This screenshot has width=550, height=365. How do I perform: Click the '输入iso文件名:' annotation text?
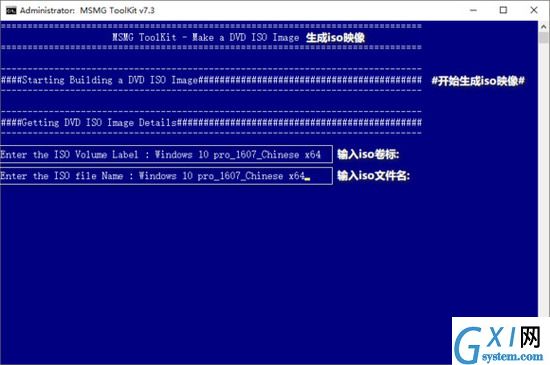[374, 176]
